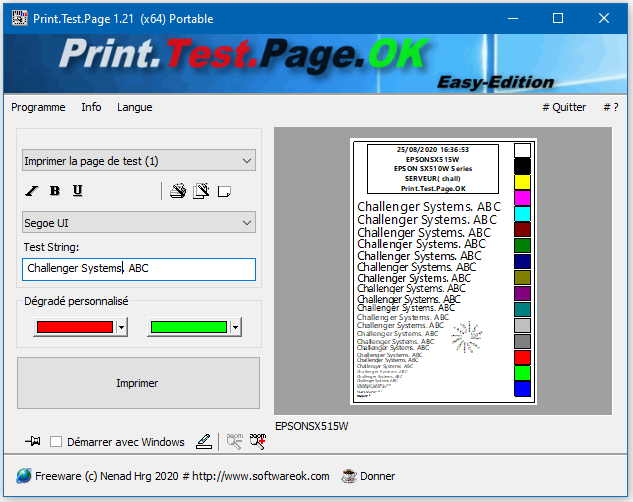Toggle italic text formatting
The image size is (633, 502).
[31, 191]
